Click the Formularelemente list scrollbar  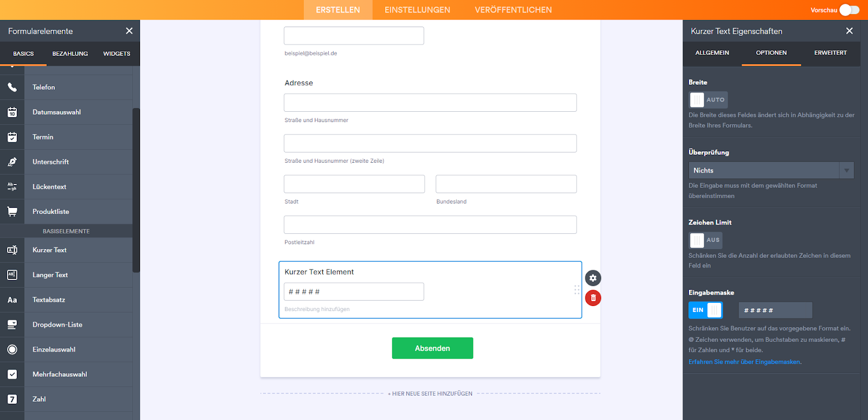(136, 190)
